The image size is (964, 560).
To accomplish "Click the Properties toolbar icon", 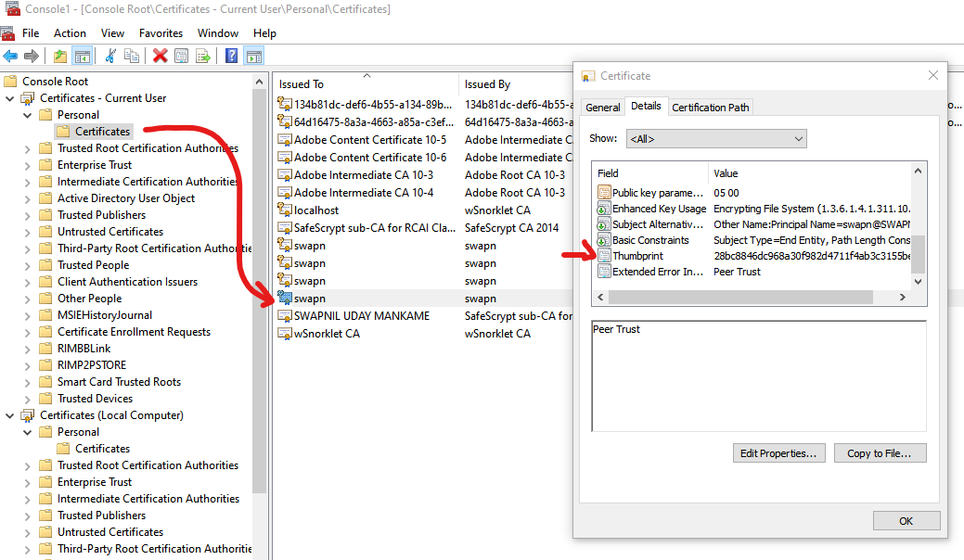I will pyautogui.click(x=182, y=56).
